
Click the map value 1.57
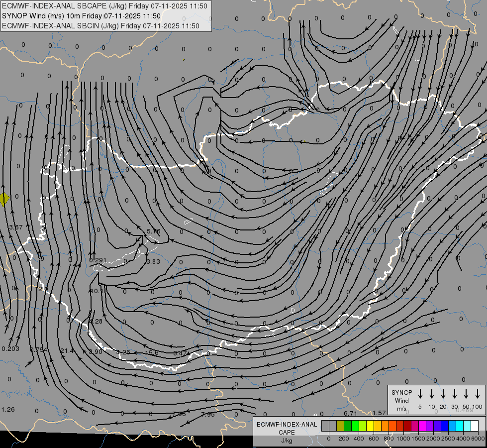(379, 413)
